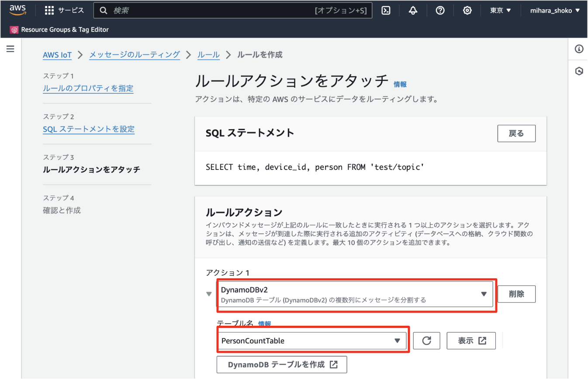Open the help question-mark icon
The height and width of the screenshot is (379, 588).
(440, 10)
